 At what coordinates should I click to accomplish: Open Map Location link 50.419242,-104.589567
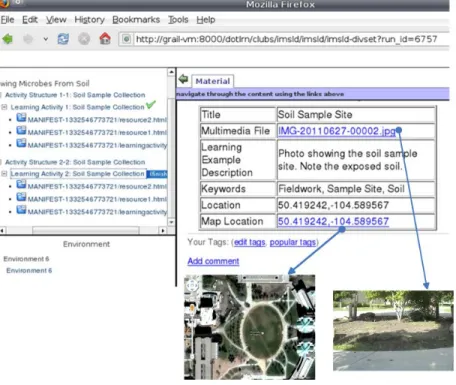(x=333, y=221)
